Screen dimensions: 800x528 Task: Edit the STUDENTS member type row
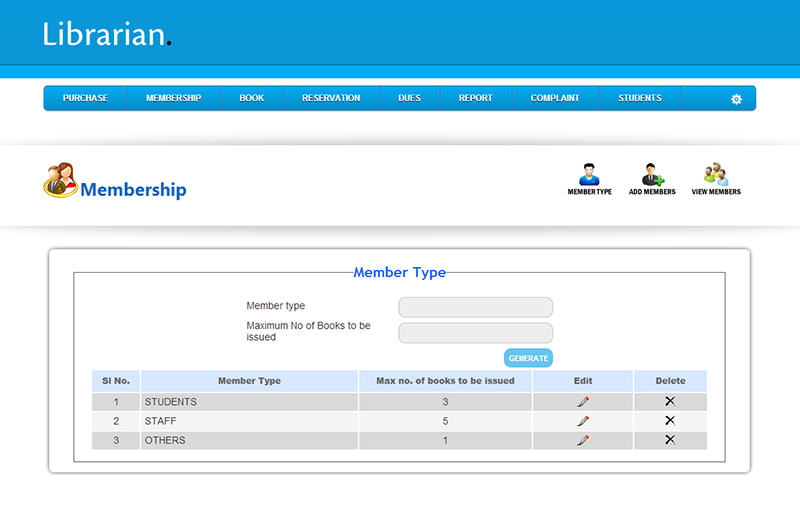(583, 402)
